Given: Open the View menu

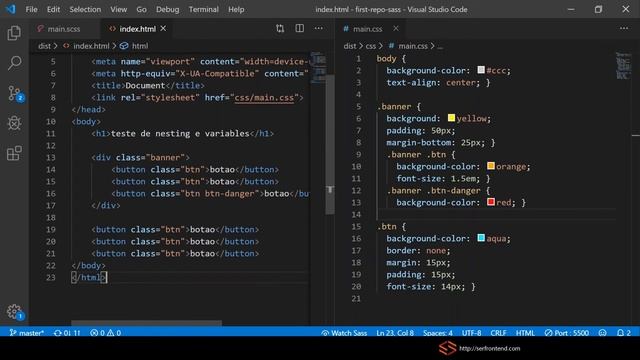Looking at the screenshot, I should [118, 9].
